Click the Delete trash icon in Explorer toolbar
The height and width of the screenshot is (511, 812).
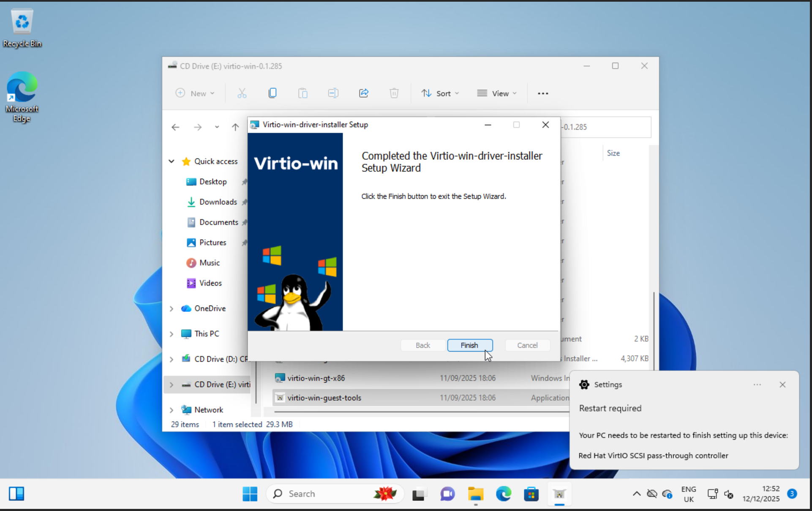(x=394, y=93)
